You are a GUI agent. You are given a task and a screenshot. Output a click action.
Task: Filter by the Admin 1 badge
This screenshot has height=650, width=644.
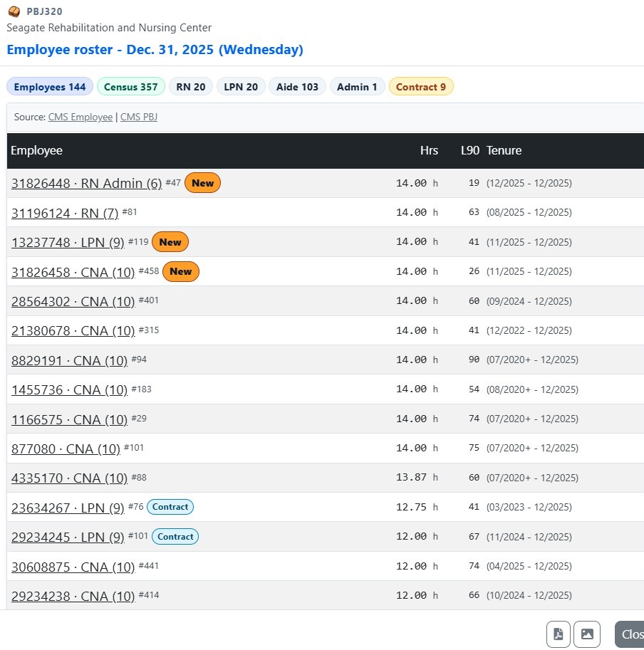[x=357, y=87]
